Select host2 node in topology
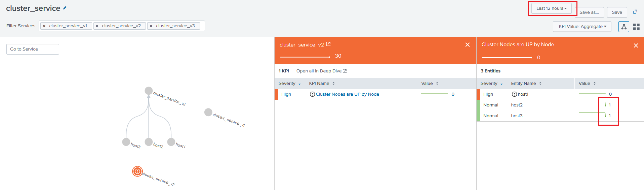Image resolution: width=644 pixels, height=190 pixels. pos(149,142)
